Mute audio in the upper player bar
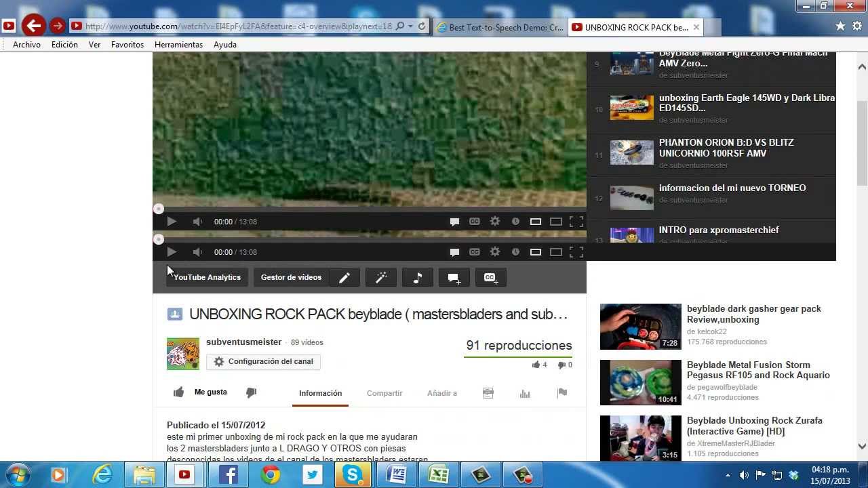Screen dimensions: 868x488 coord(197,222)
